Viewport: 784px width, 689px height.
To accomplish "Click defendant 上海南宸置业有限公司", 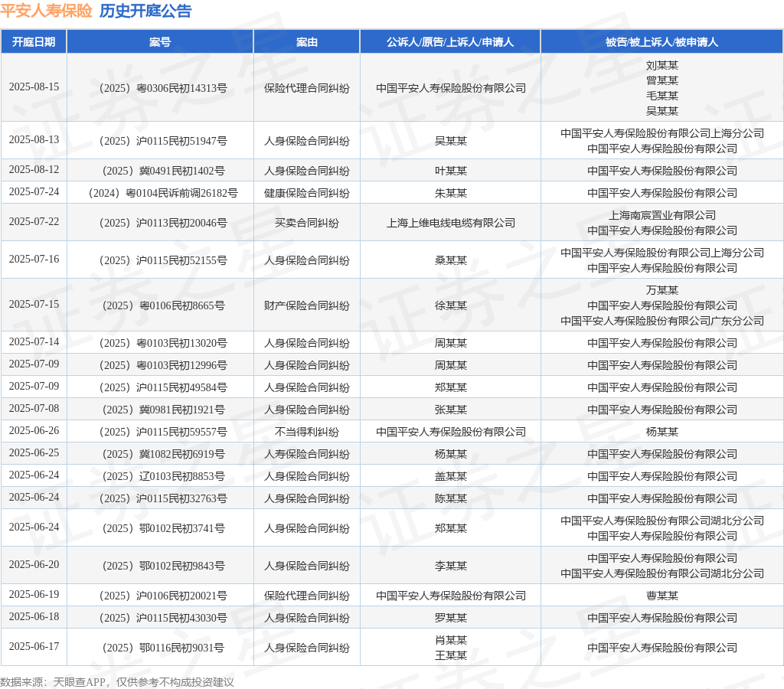I will pyautogui.click(x=662, y=215).
